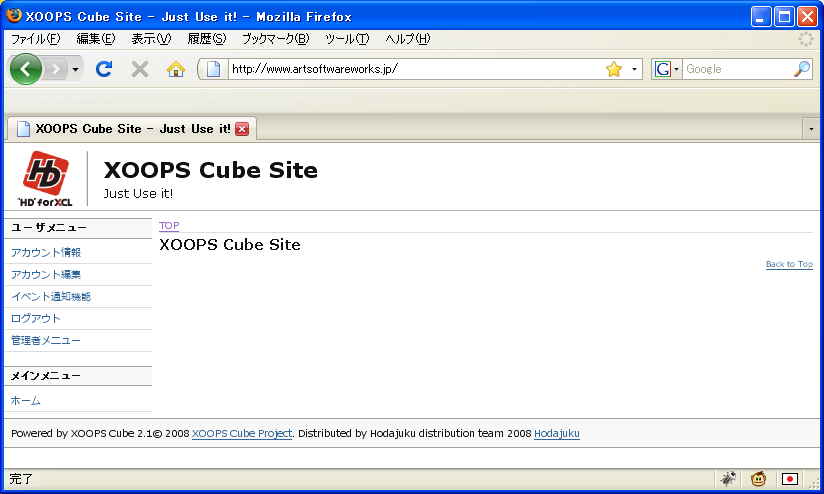The width and height of the screenshot is (824, 494).
Task: Open the back/forward history dropdown arrow
Action: [75, 69]
